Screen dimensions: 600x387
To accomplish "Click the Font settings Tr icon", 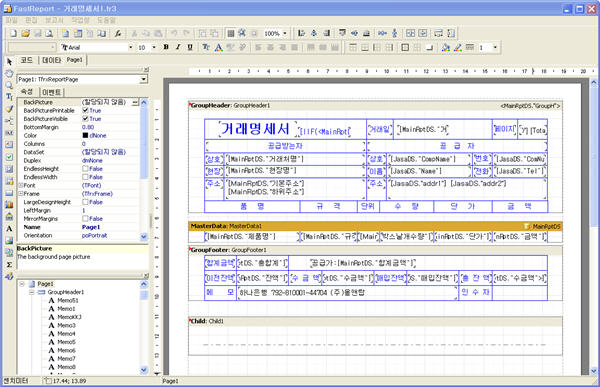I will pos(206,47).
